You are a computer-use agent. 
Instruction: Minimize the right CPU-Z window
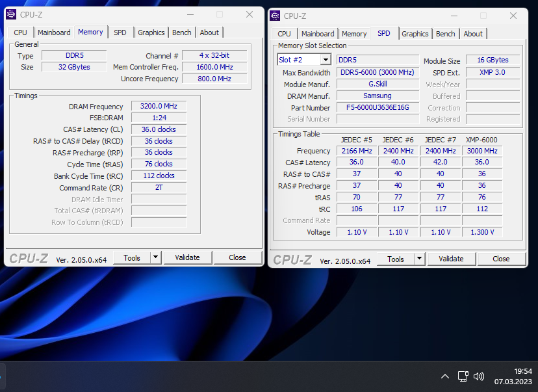(x=454, y=16)
